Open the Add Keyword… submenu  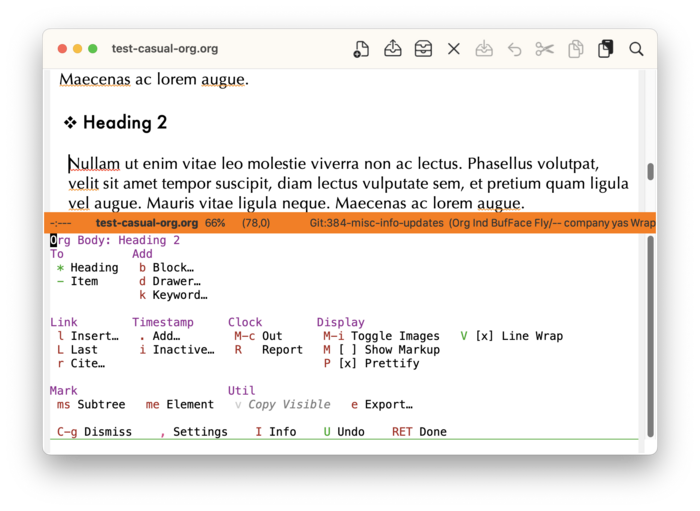click(173, 295)
